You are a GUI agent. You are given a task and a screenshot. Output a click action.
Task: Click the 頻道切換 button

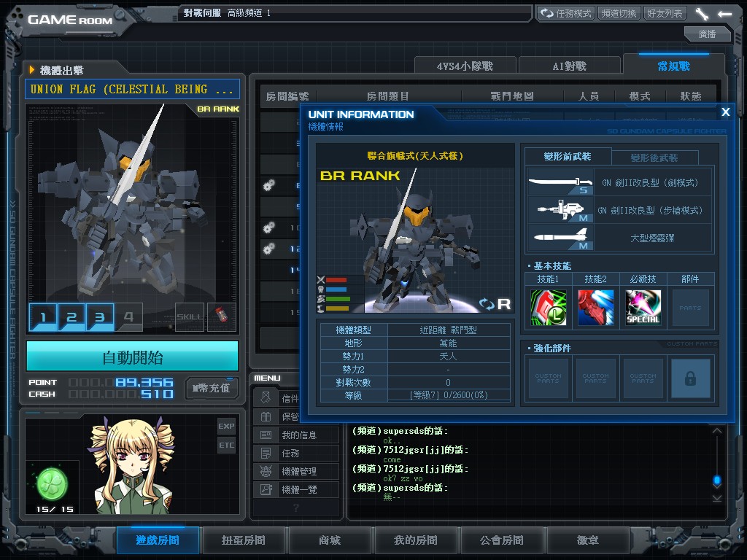619,13
